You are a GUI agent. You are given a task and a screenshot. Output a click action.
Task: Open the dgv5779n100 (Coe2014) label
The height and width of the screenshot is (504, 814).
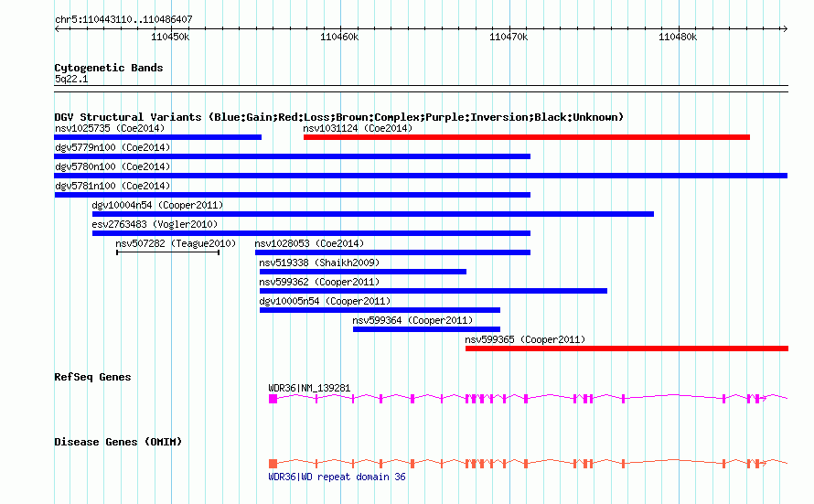pos(112,147)
